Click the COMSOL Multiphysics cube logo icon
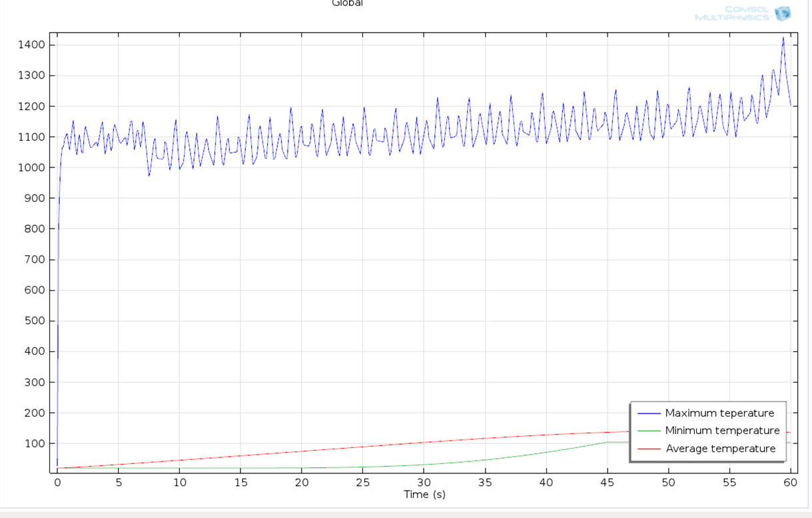 [x=782, y=13]
